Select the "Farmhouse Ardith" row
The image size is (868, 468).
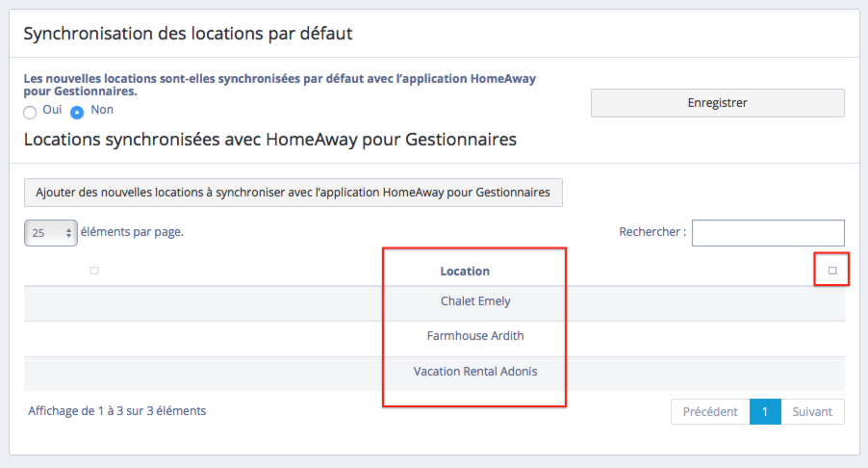(x=475, y=336)
